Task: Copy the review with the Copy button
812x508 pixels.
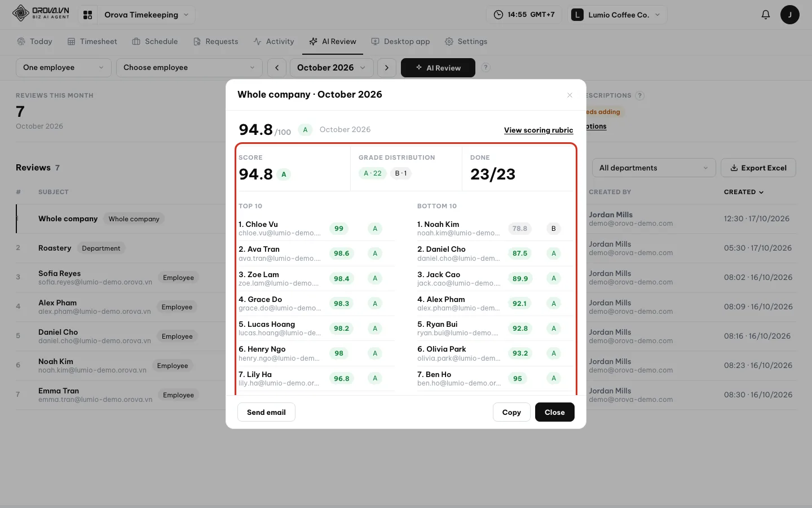Action: tap(511, 412)
